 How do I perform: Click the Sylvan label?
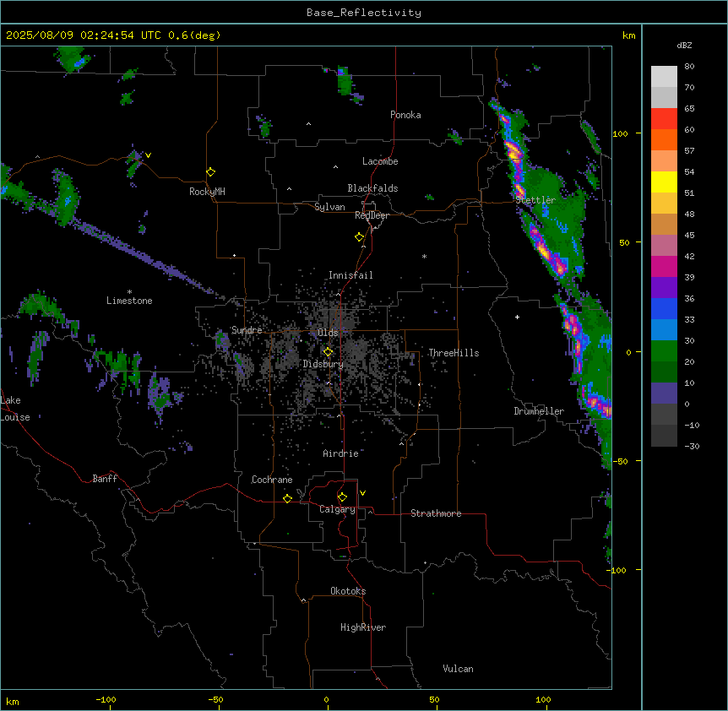pos(329,207)
